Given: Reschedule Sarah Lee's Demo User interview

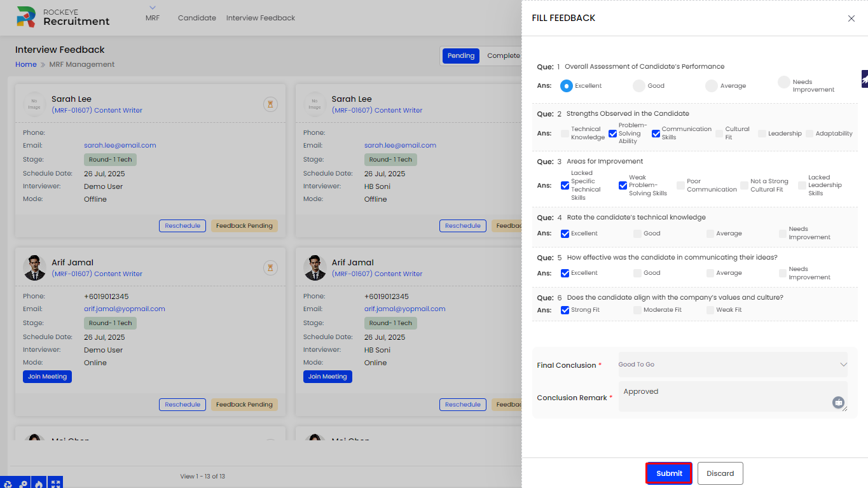Looking at the screenshot, I should tap(183, 226).
